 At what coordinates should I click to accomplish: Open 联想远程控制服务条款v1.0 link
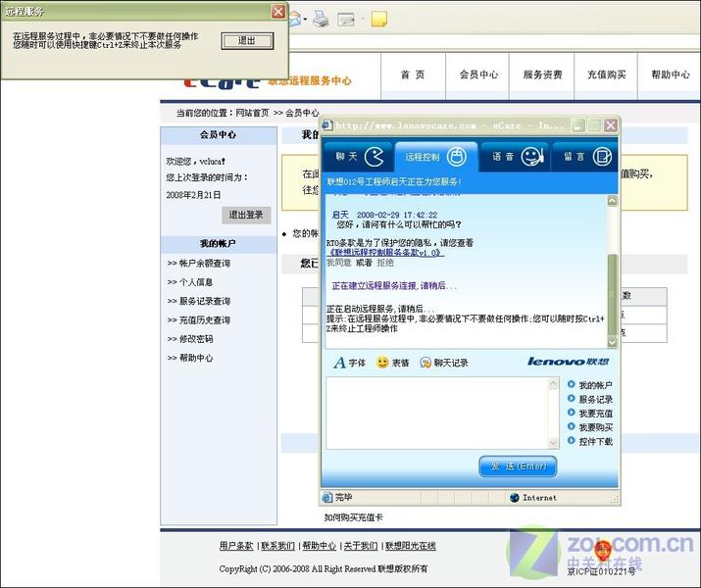tap(385, 253)
